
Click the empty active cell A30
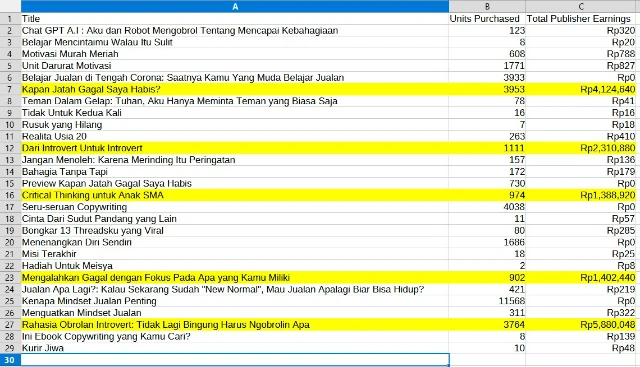tap(235, 360)
